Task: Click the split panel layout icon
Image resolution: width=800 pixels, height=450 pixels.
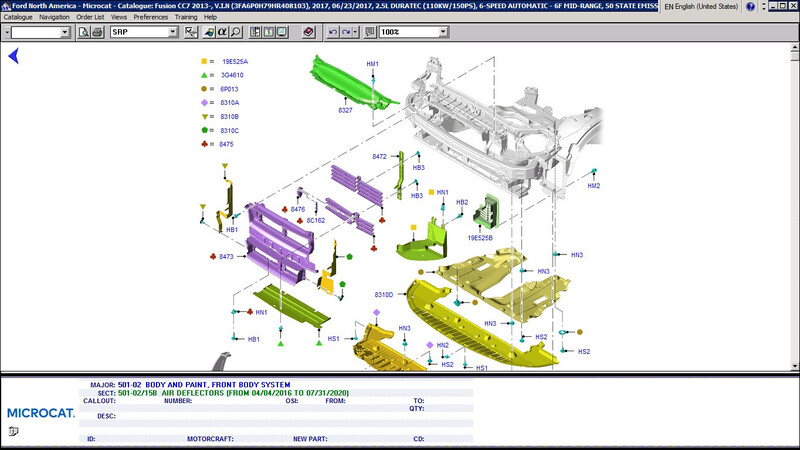Action: coord(255,32)
